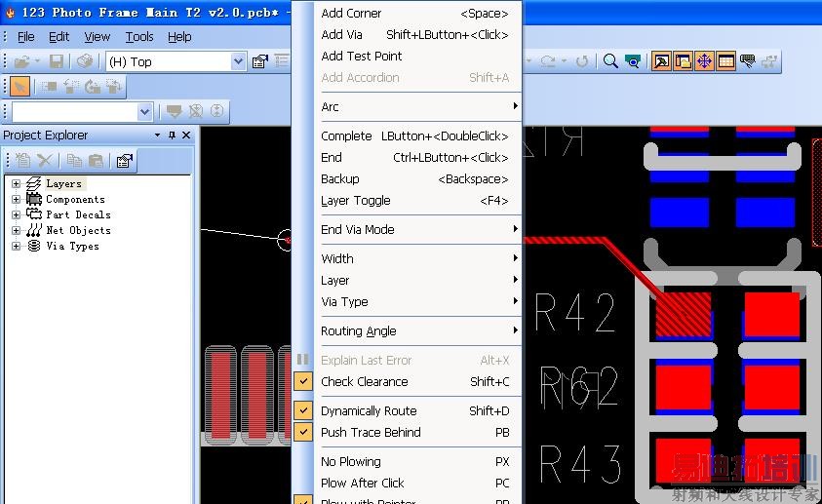Click the Rotate 90 toolbar icon

tap(71, 87)
